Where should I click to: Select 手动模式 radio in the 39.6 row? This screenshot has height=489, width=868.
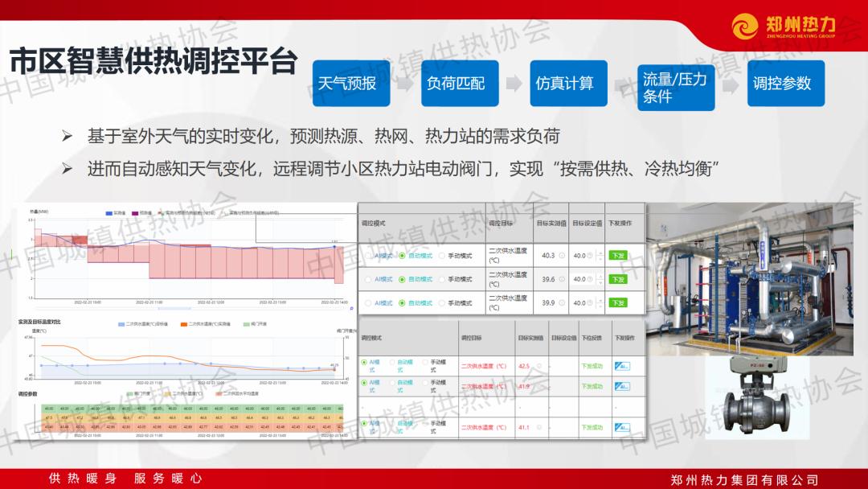pos(442,279)
